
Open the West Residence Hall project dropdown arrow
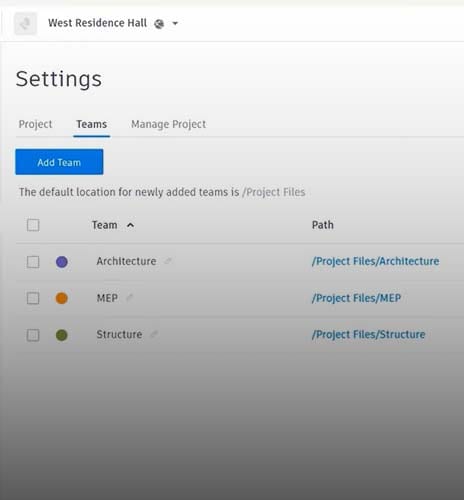(x=175, y=23)
